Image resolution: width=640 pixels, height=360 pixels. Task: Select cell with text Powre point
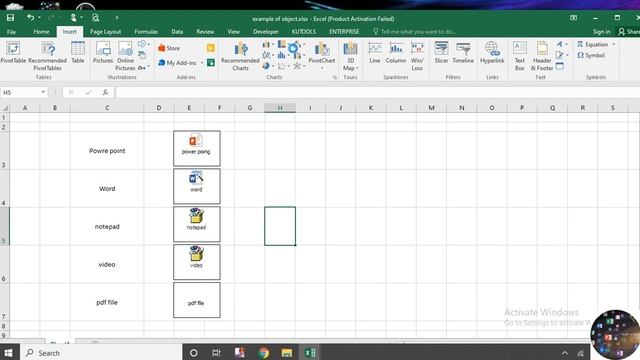pyautogui.click(x=107, y=150)
